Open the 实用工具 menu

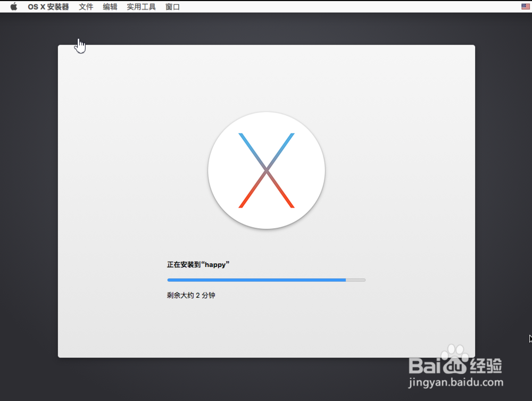(x=141, y=7)
